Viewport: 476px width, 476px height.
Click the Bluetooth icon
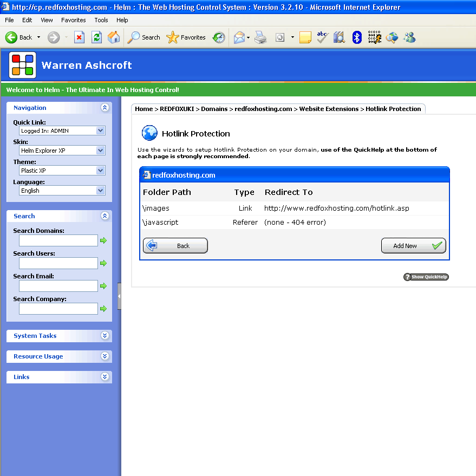(x=357, y=37)
